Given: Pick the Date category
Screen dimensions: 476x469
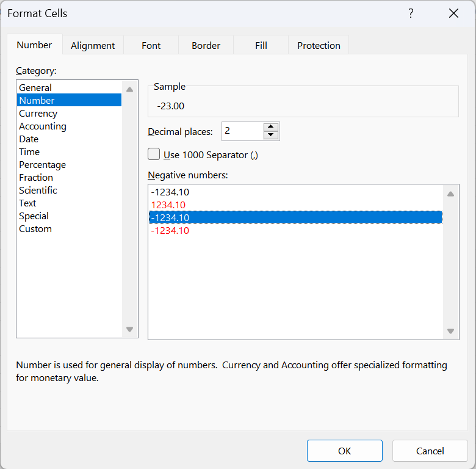Looking at the screenshot, I should 69,139.
